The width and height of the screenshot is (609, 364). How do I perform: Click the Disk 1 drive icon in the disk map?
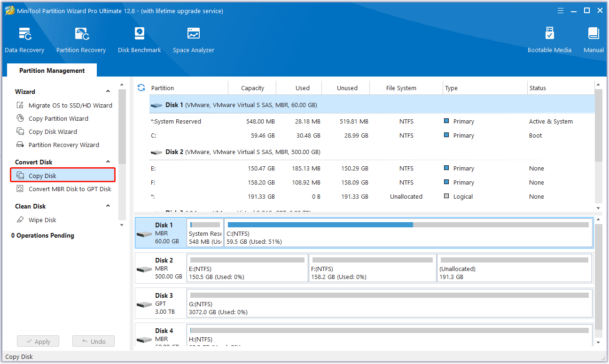[x=144, y=234]
